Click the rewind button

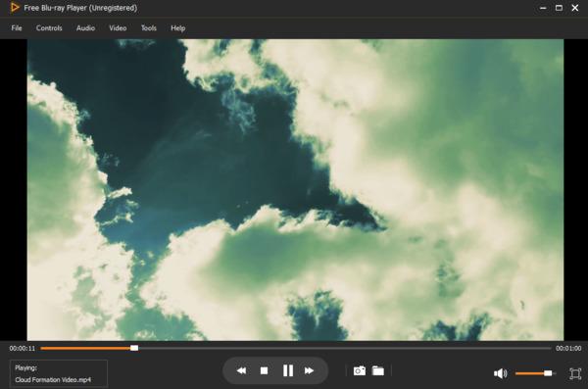tap(241, 370)
